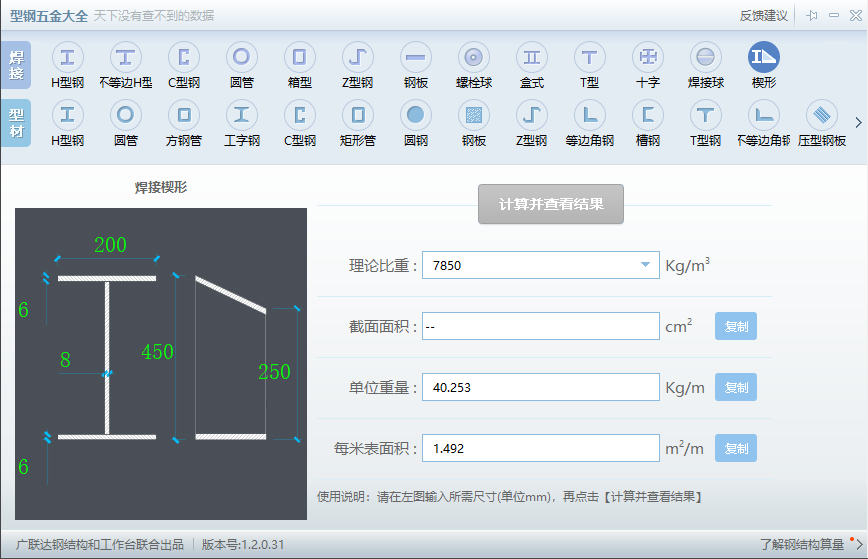This screenshot has width=868, height=559.
Task: Click 计算并查看结果 button
Action: [551, 204]
